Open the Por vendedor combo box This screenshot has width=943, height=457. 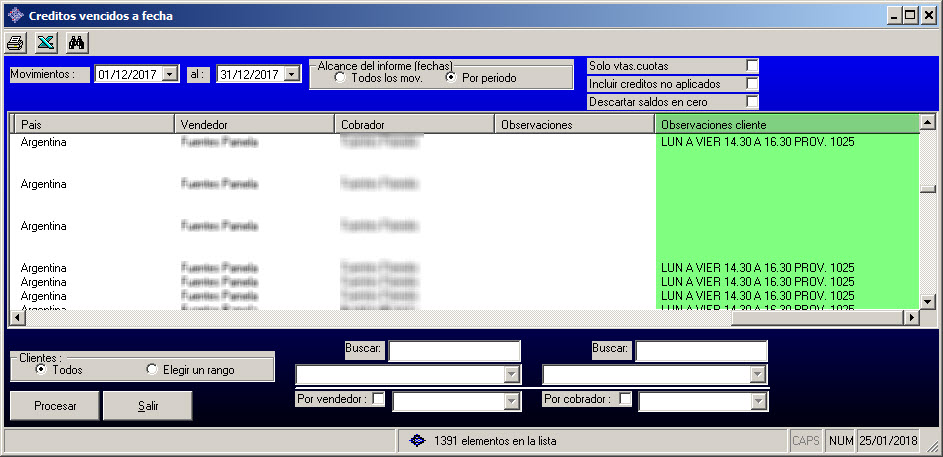tap(511, 401)
